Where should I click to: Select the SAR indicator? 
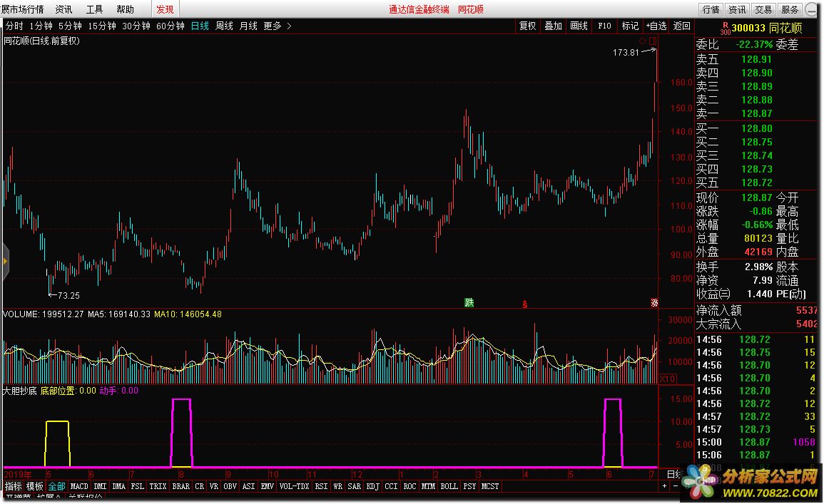354,487
